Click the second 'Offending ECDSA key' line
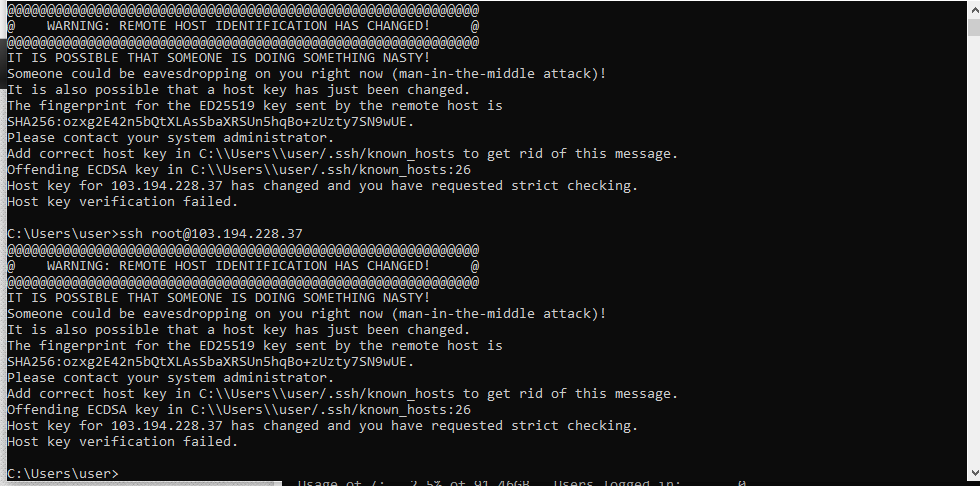The height and width of the screenshot is (486, 980). pyautogui.click(x=239, y=410)
